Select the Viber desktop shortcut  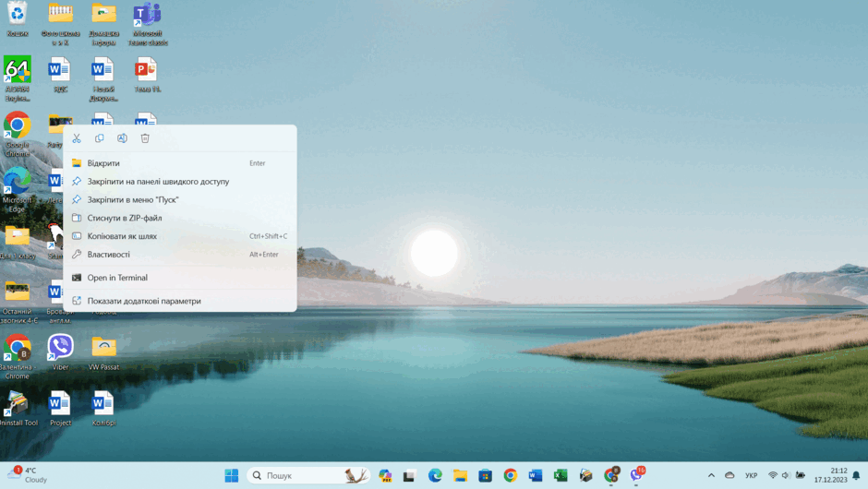tap(60, 352)
